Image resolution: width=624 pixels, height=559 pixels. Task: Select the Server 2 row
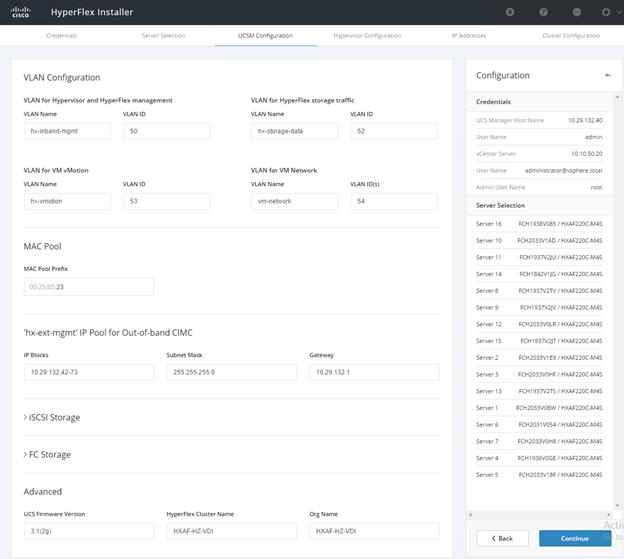click(539, 357)
